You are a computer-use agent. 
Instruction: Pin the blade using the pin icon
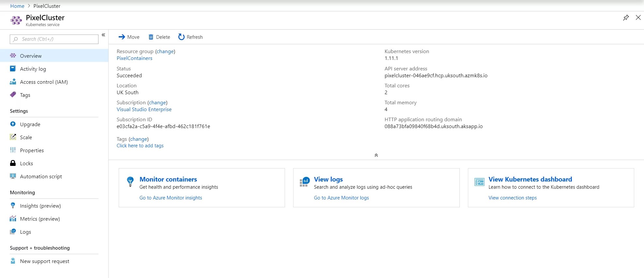pyautogui.click(x=626, y=18)
